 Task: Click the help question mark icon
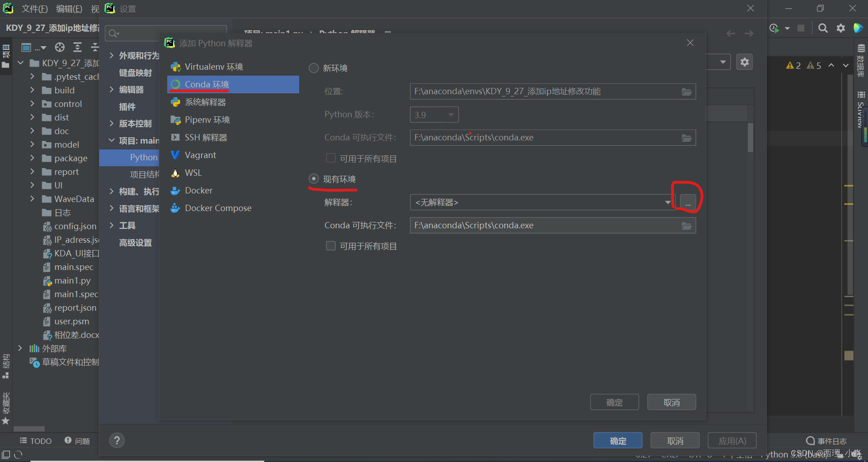[117, 440]
